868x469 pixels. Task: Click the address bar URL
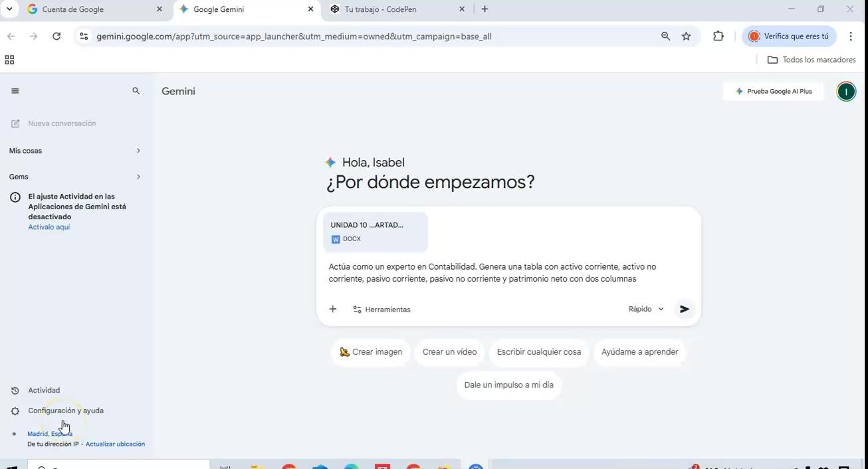(x=294, y=37)
